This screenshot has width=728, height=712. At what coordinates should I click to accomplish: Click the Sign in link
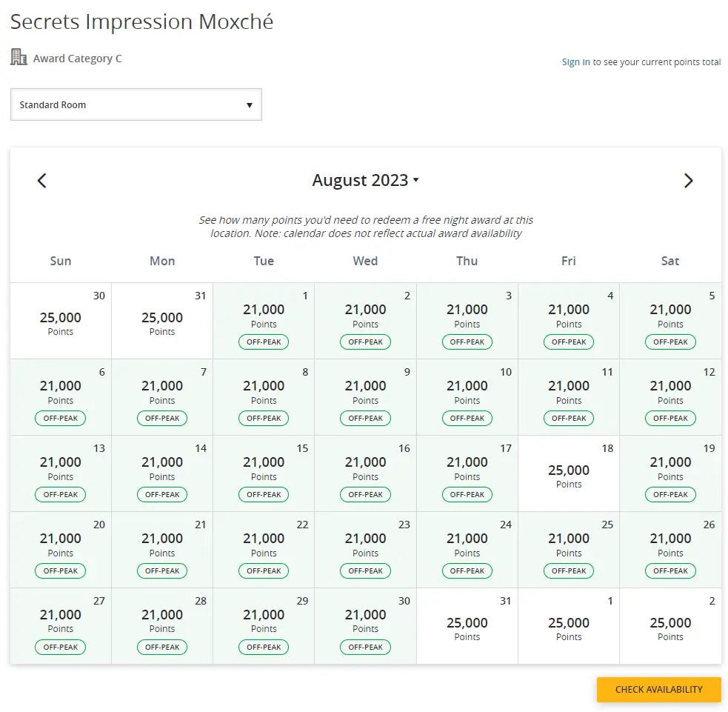(575, 62)
